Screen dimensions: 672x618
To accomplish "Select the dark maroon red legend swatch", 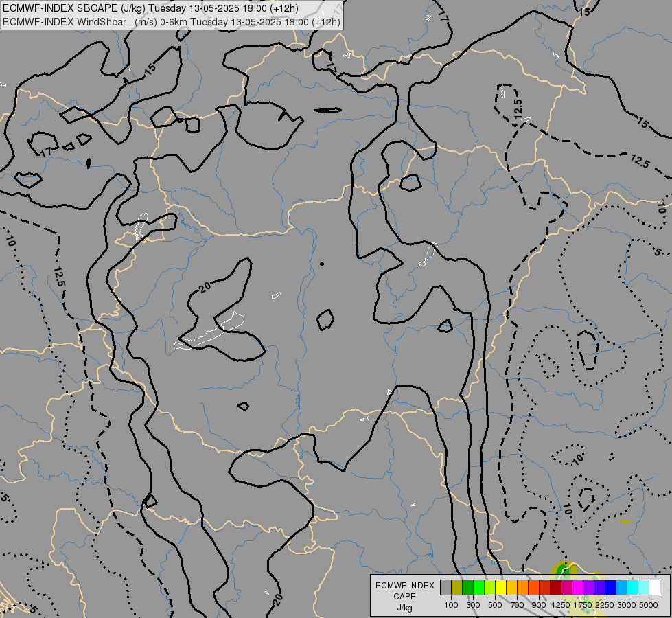I will coord(555,588).
